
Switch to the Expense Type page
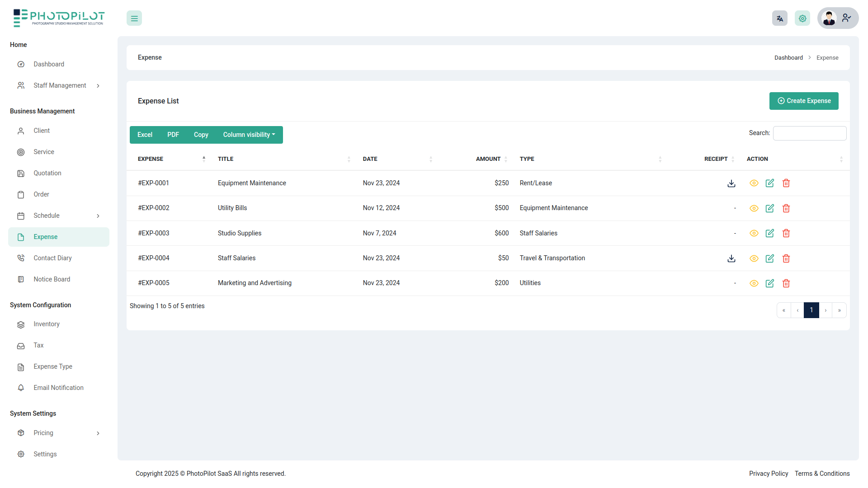[52, 366]
